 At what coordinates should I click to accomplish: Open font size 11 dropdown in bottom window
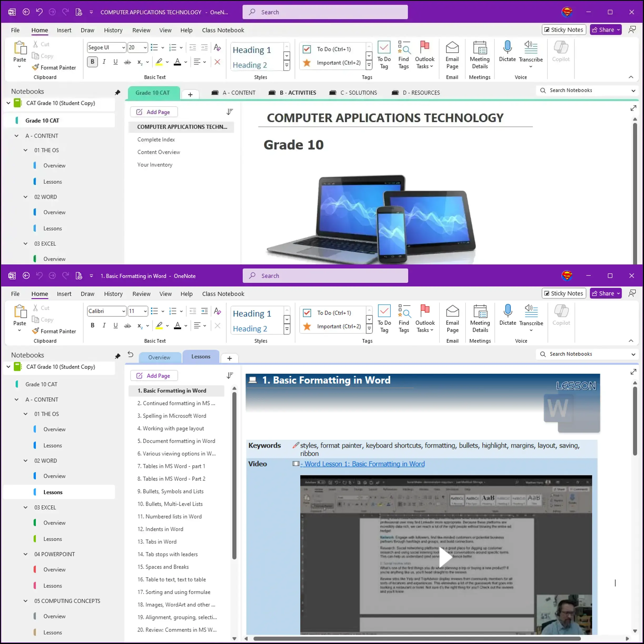(145, 311)
